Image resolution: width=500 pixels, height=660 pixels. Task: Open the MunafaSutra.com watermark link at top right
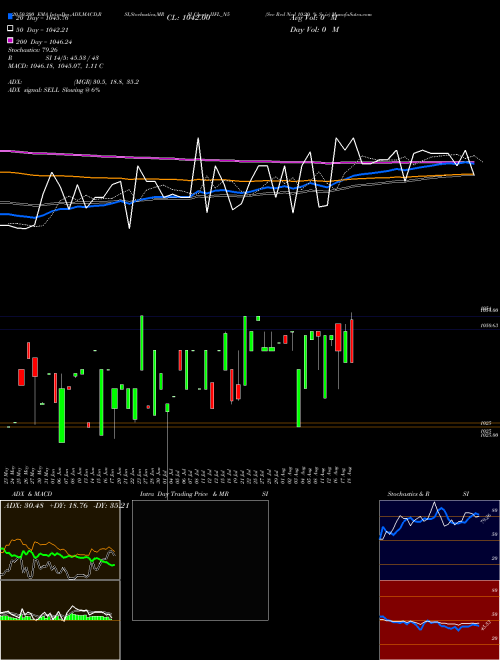(x=352, y=14)
